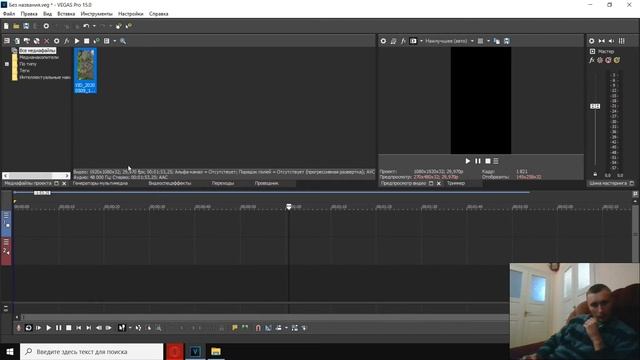Start media preview in Project Media toolbar
Image resolution: width=640 pixels, height=360 pixels.
(x=77, y=41)
